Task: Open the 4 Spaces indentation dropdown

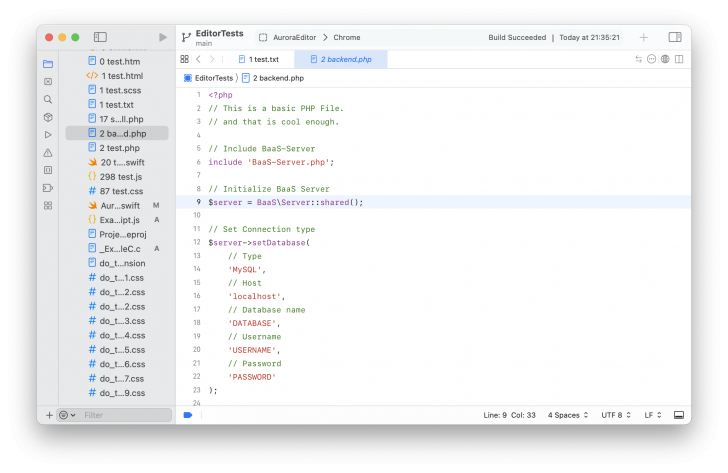Action: click(x=567, y=415)
